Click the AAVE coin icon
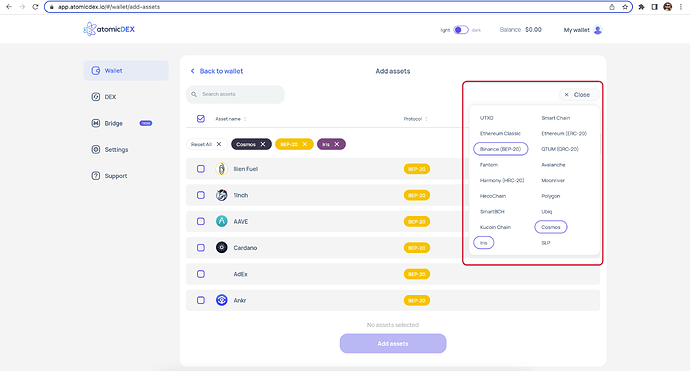Screen dimensions: 690x371 click(x=222, y=221)
